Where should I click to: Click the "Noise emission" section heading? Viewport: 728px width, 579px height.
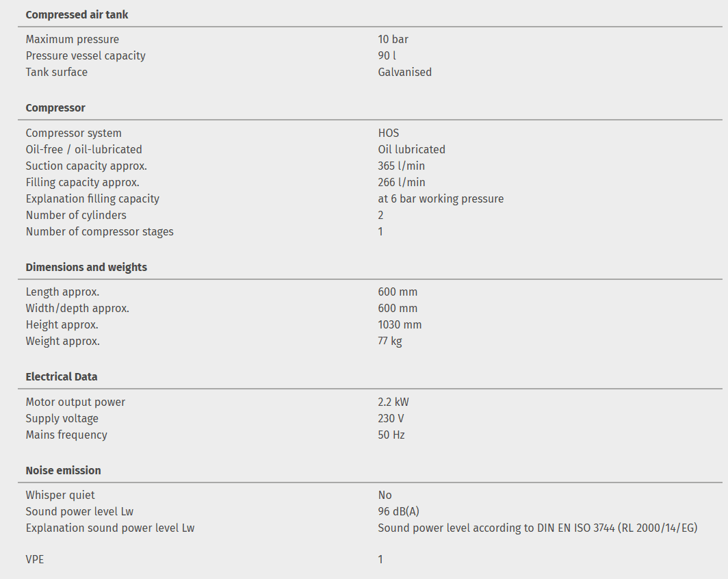click(63, 470)
